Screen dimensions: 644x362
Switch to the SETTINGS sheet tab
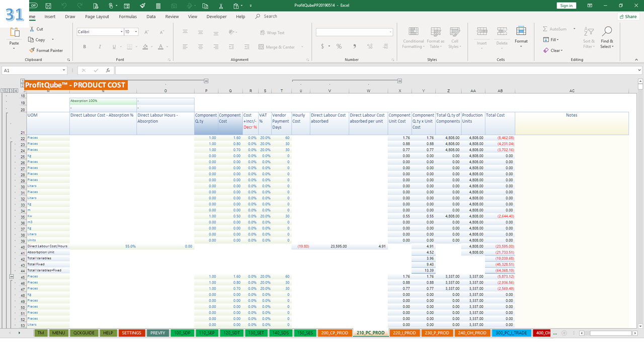point(132,333)
